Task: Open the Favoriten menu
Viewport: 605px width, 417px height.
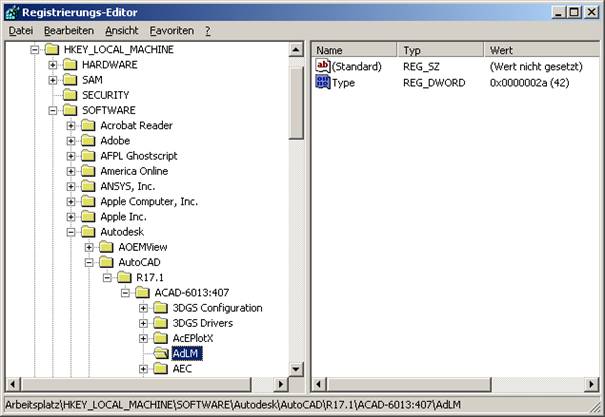Action: [x=172, y=31]
